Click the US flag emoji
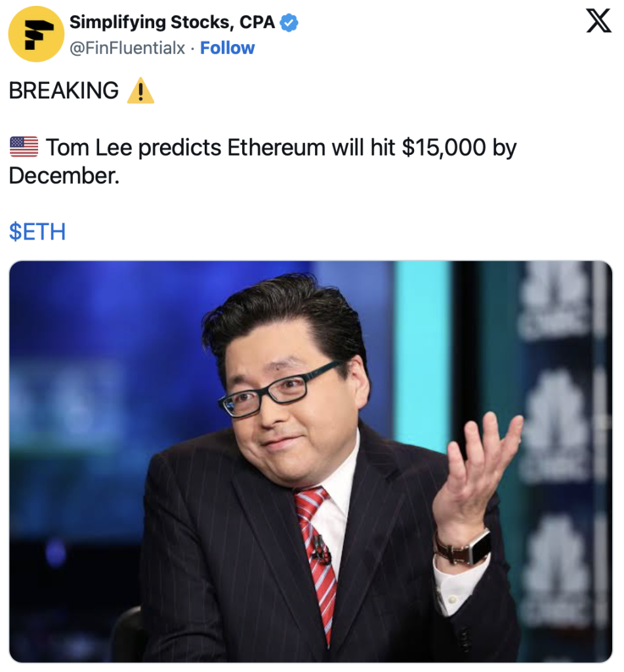This screenshot has height=672, width=624. (x=24, y=147)
